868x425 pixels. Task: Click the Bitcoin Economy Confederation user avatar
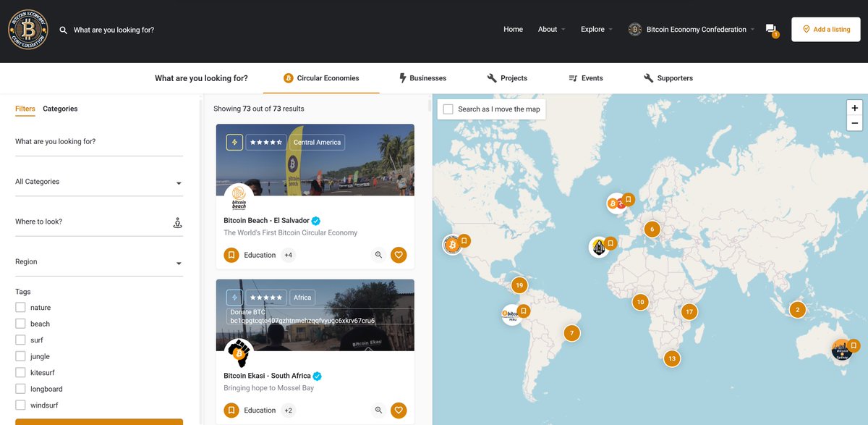(635, 30)
